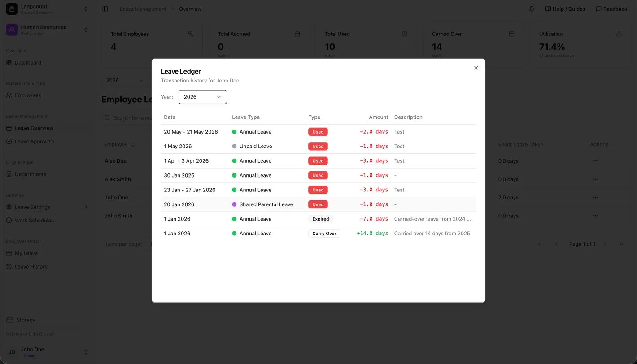Open actions menu for Alex Doe
The image size is (637, 364).
tap(596, 161)
